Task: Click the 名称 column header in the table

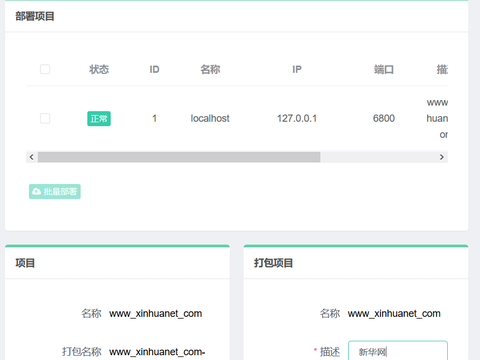Action: pos(210,69)
